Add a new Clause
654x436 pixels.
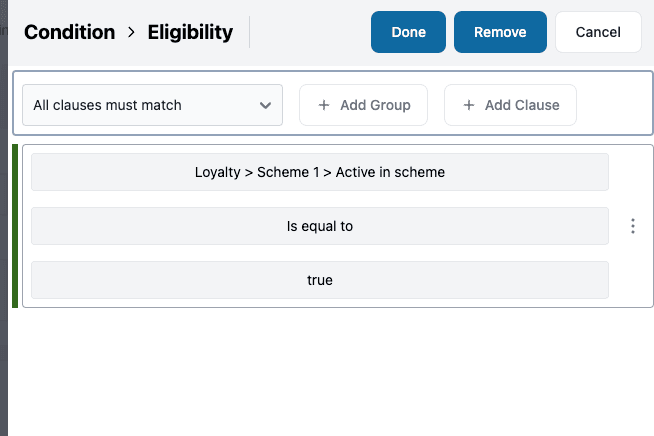point(509,105)
